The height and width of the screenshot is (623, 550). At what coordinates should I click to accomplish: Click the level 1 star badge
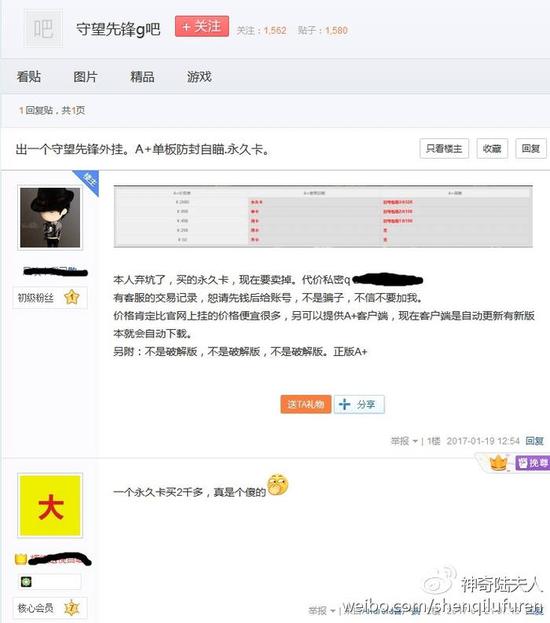pos(72,297)
